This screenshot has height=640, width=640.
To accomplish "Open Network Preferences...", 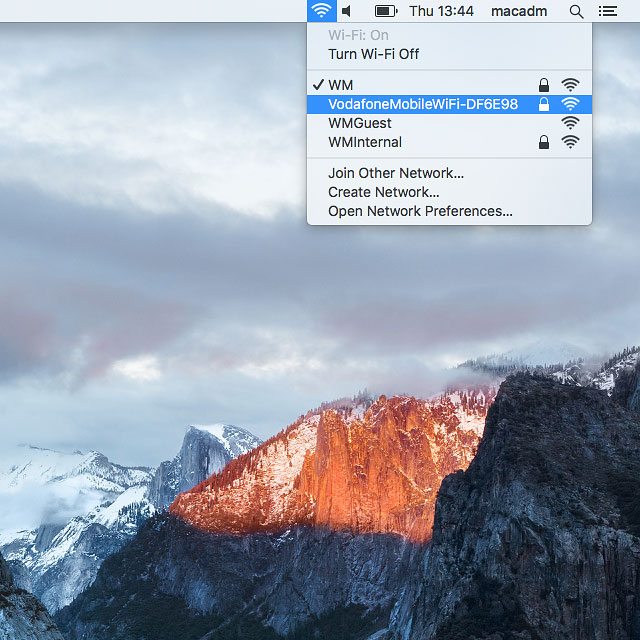I will click(420, 211).
